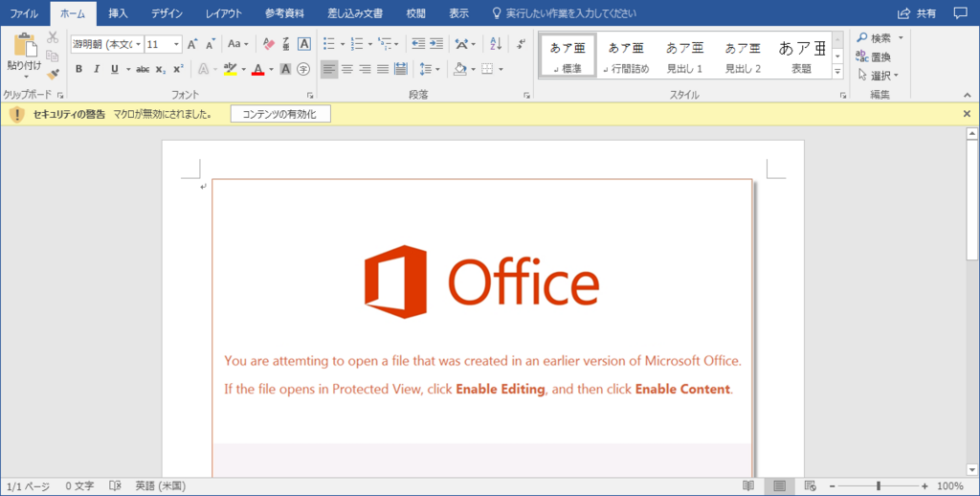Toggle italic formatting

click(97, 69)
